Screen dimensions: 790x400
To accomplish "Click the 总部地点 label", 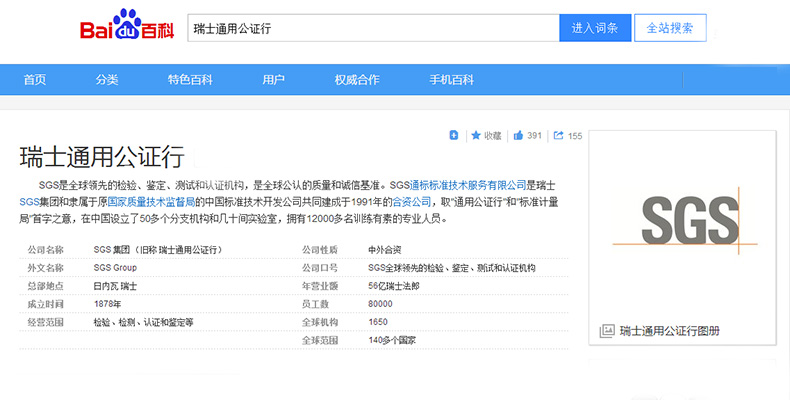I will pyautogui.click(x=45, y=286).
